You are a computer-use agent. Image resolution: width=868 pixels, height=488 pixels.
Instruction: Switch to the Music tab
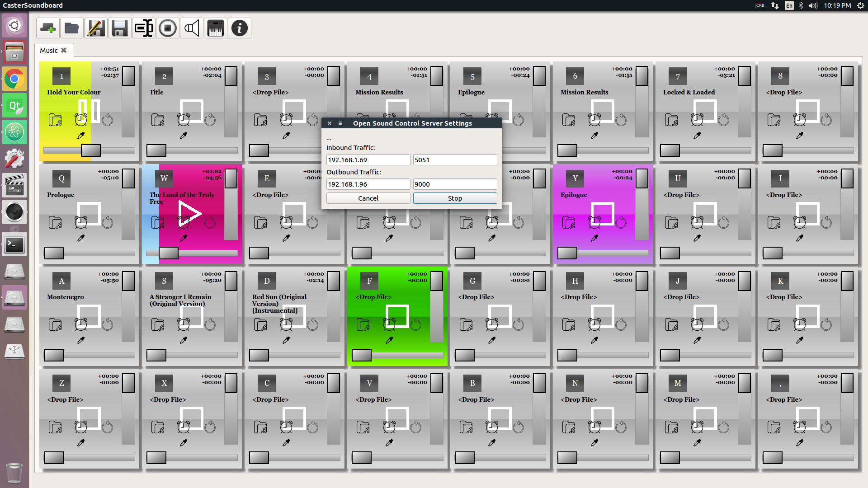coord(49,50)
